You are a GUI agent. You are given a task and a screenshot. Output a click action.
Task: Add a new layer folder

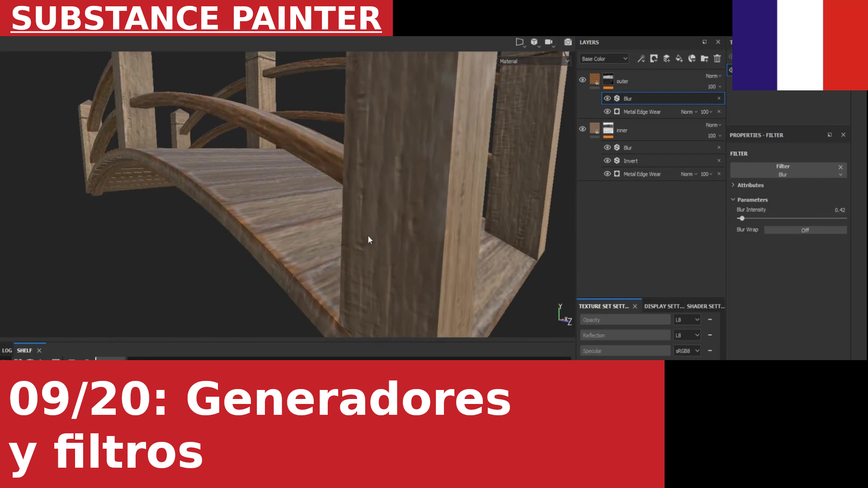click(x=704, y=59)
